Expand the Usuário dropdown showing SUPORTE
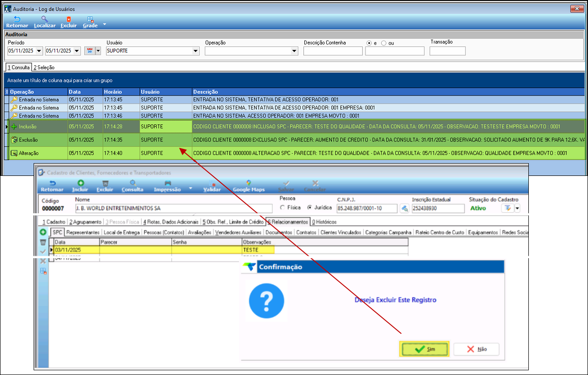The image size is (588, 375). (196, 51)
